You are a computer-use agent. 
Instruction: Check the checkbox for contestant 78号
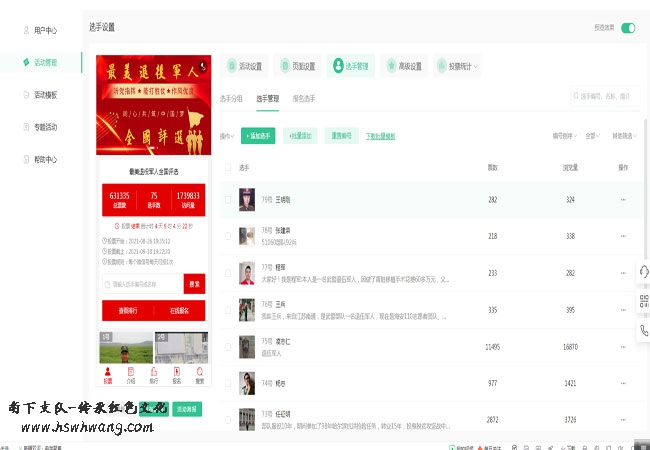coord(228,236)
